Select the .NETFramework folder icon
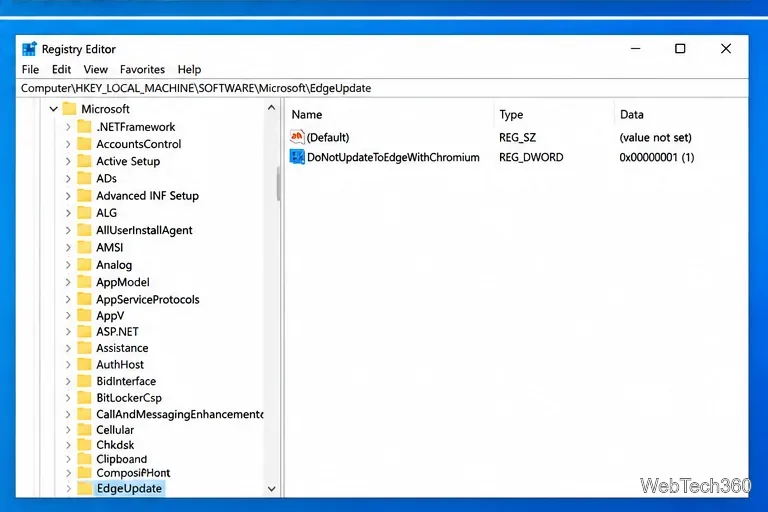The width and height of the screenshot is (768, 512). [x=84, y=126]
